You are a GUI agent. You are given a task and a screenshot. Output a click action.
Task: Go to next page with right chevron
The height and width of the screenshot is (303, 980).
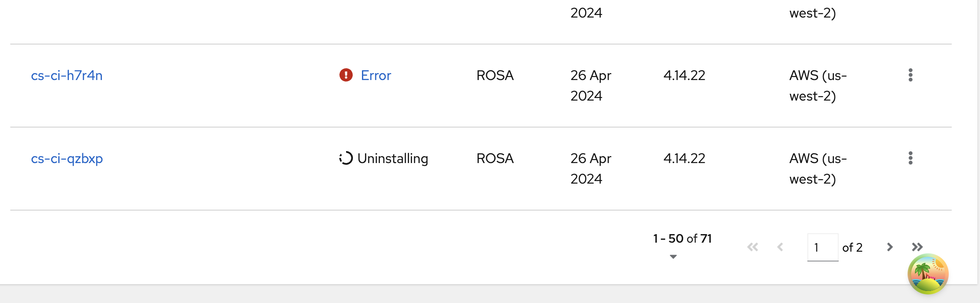pos(890,247)
